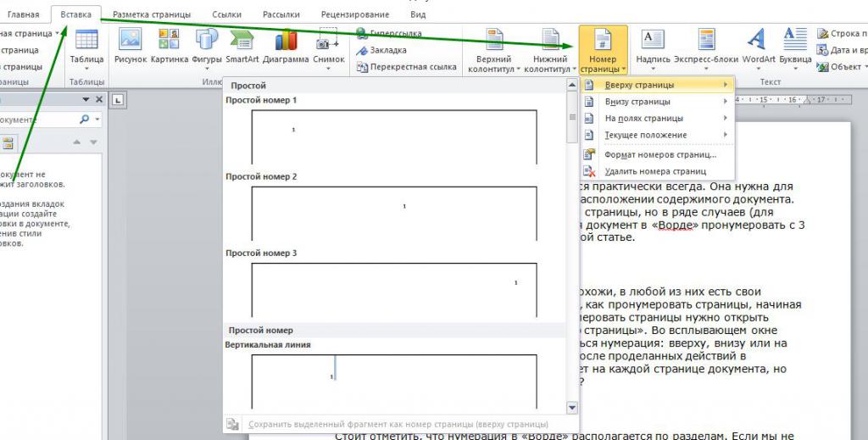Click Удалить номера страниц
The image size is (868, 440).
coord(657,171)
